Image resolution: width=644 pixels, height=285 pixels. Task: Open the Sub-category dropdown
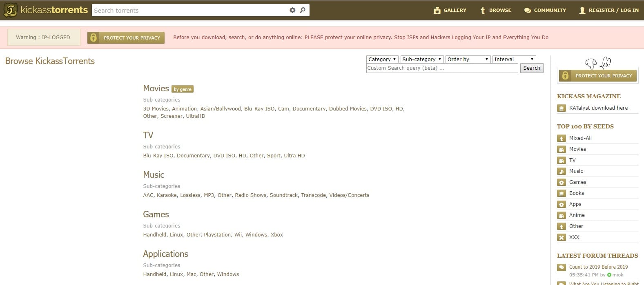tap(422, 59)
